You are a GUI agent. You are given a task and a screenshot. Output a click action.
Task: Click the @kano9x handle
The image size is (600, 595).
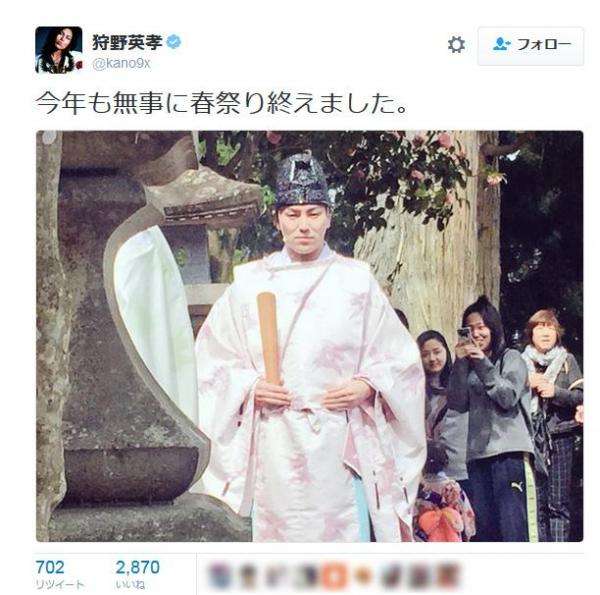click(x=121, y=63)
